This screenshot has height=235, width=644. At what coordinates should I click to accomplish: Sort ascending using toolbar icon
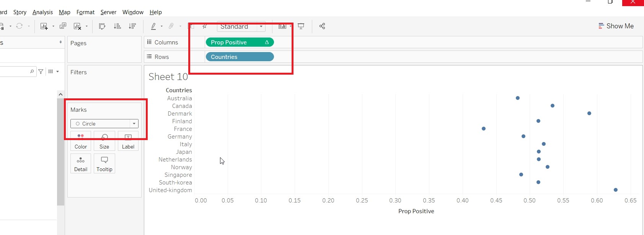pos(117,26)
